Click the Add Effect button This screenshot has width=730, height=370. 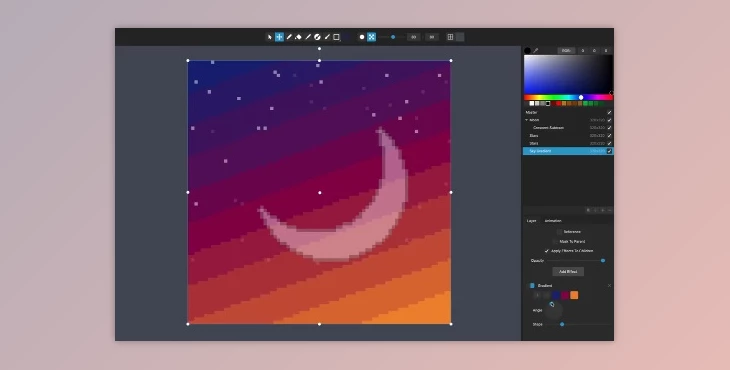click(x=568, y=271)
